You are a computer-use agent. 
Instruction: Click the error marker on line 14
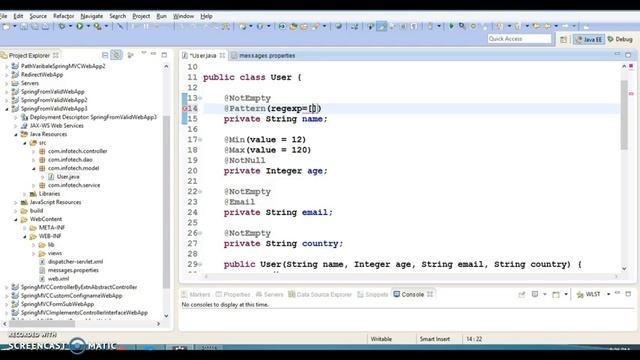point(184,109)
